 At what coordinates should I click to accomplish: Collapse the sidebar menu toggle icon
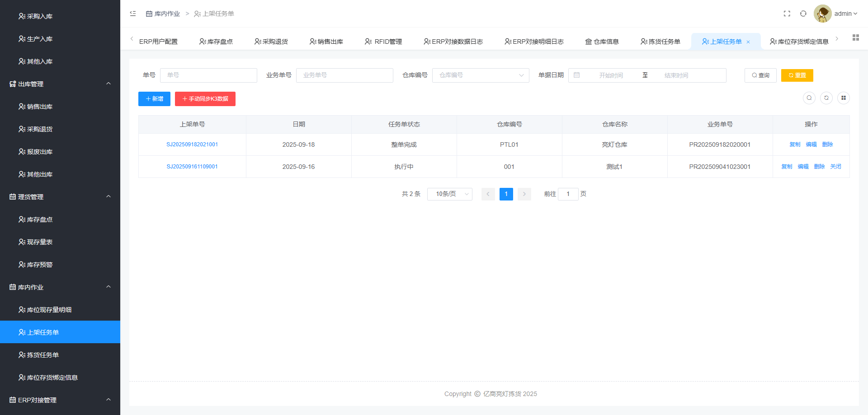[133, 14]
